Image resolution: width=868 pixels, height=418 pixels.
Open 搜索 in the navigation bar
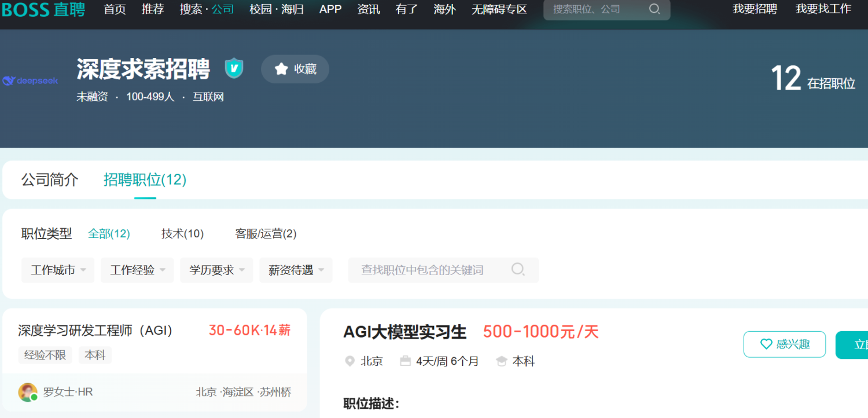click(191, 9)
